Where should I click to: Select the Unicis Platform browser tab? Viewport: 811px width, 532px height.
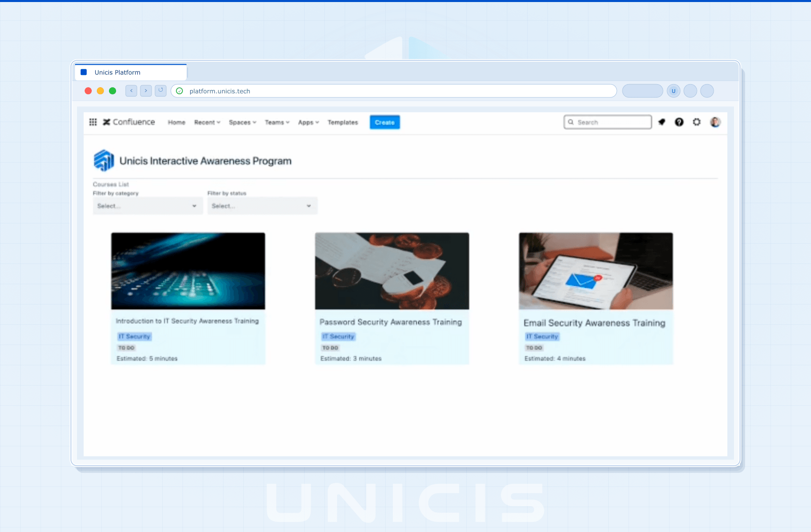[x=131, y=72]
